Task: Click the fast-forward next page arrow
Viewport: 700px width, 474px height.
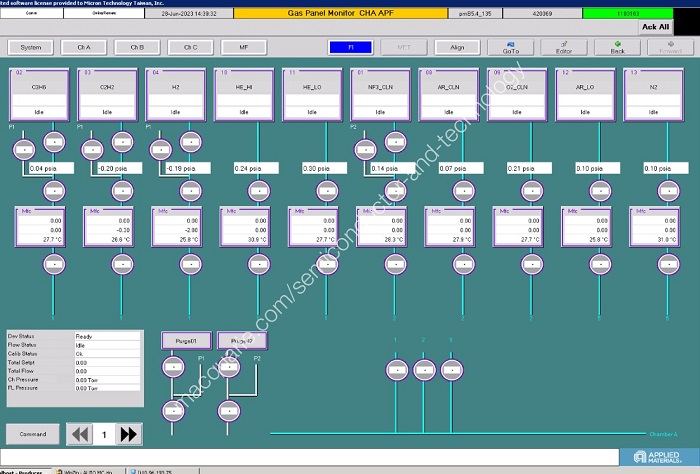Action: pos(128,434)
